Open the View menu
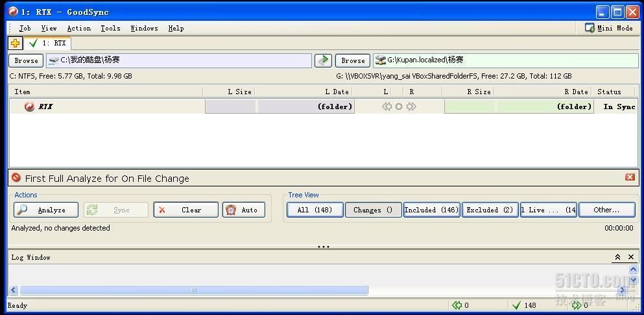The height and width of the screenshot is (315, 644). tap(49, 28)
